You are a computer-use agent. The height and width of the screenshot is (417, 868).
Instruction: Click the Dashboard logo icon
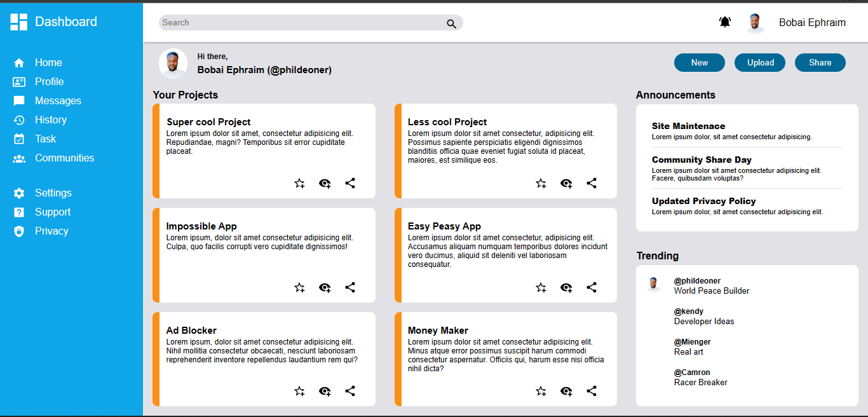tap(19, 22)
